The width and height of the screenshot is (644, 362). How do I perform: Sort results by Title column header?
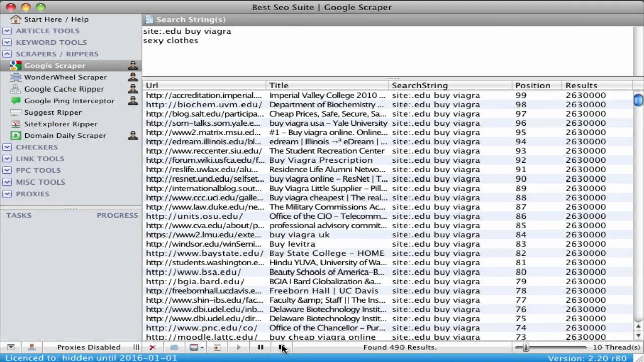point(328,86)
